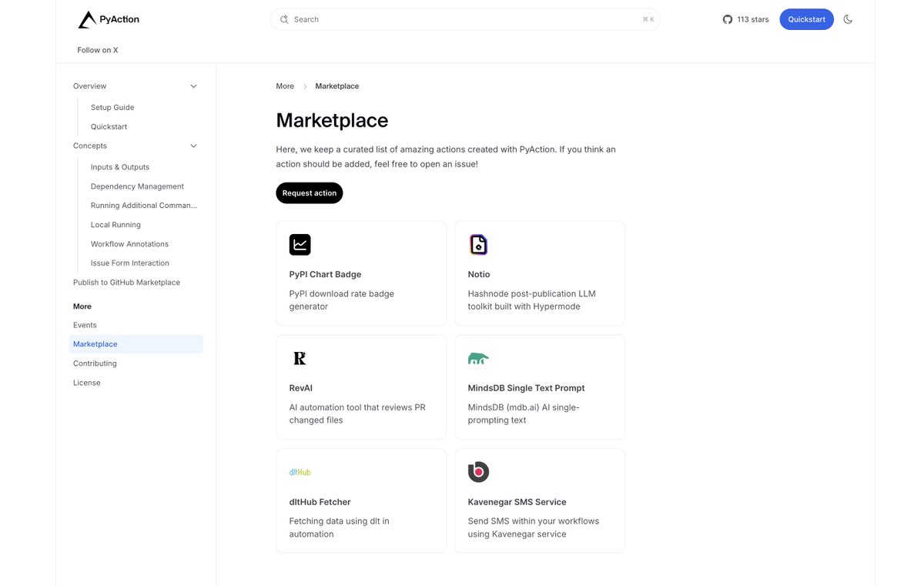The height and width of the screenshot is (586, 924).
Task: Open the 113 stars GitHub link
Action: point(745,19)
